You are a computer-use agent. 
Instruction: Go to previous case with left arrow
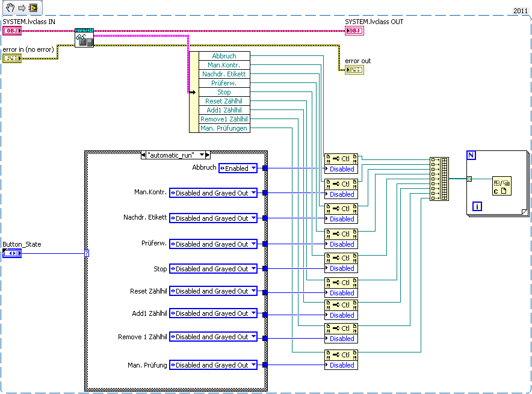143,155
